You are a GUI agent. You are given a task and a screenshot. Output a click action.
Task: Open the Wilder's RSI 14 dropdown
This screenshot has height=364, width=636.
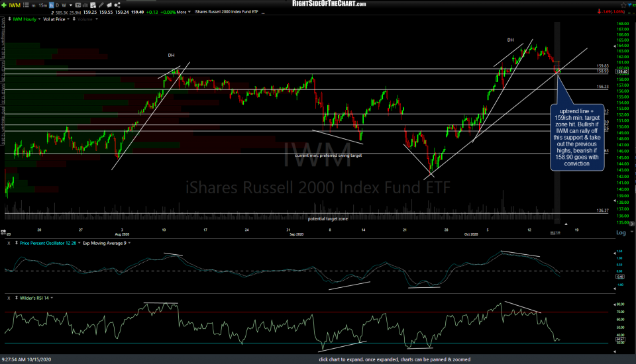coord(52,298)
